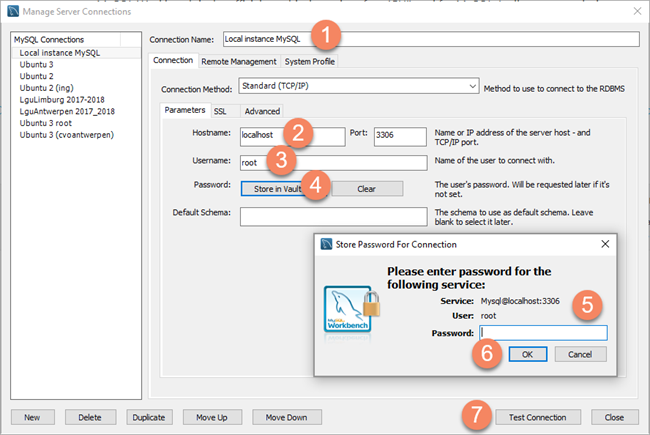Select Ubuntu 3 (cvoantwerpen) connection
Screen dimensions: 650x435
76,135
